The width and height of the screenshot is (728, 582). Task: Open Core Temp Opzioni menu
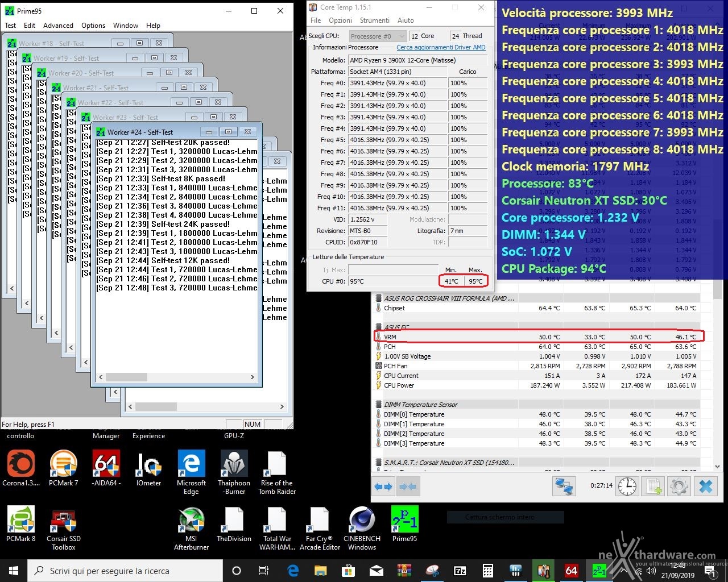340,20
